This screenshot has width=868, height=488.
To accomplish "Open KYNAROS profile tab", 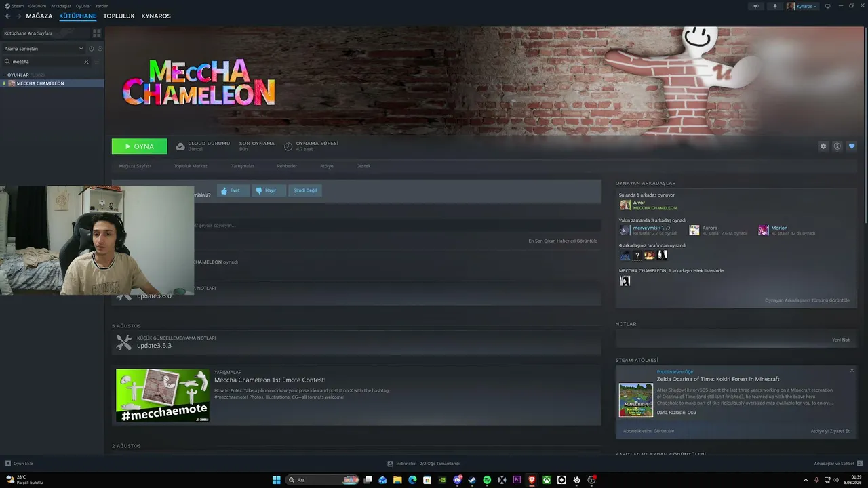I will 156,16.
